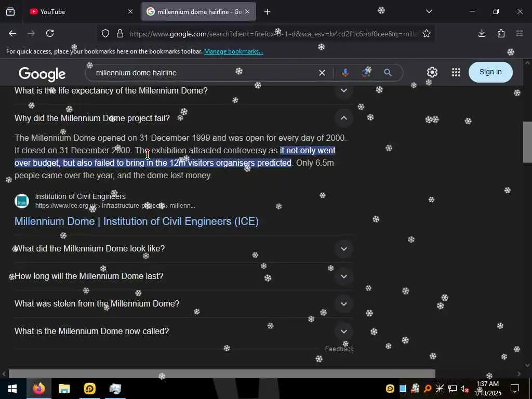Click the ICE site favicon

click(x=22, y=201)
